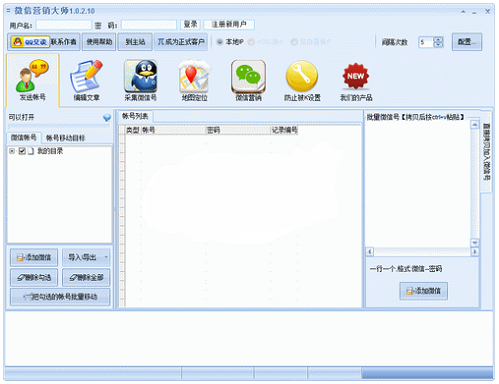Click the 批量微信号 paste text area
Screen dimensions: 499x384
click(x=418, y=184)
